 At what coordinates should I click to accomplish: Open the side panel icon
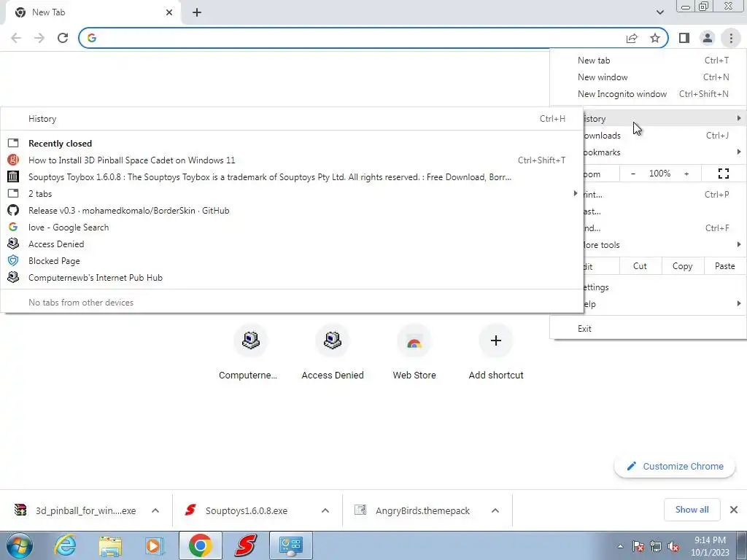pyautogui.click(x=684, y=38)
